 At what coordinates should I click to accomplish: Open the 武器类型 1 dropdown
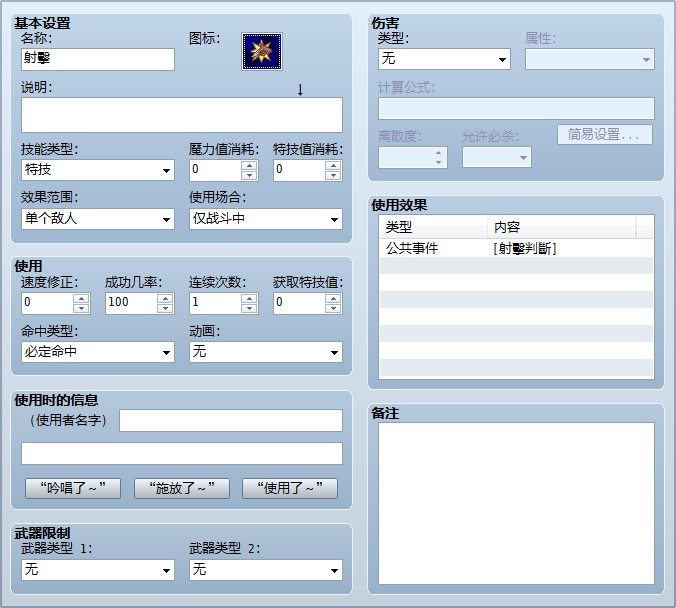[x=98, y=570]
